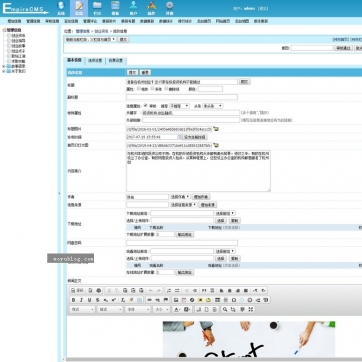The width and height of the screenshot is (362, 362).
Task: Click the set-to-current-time button
Action: tap(195, 137)
